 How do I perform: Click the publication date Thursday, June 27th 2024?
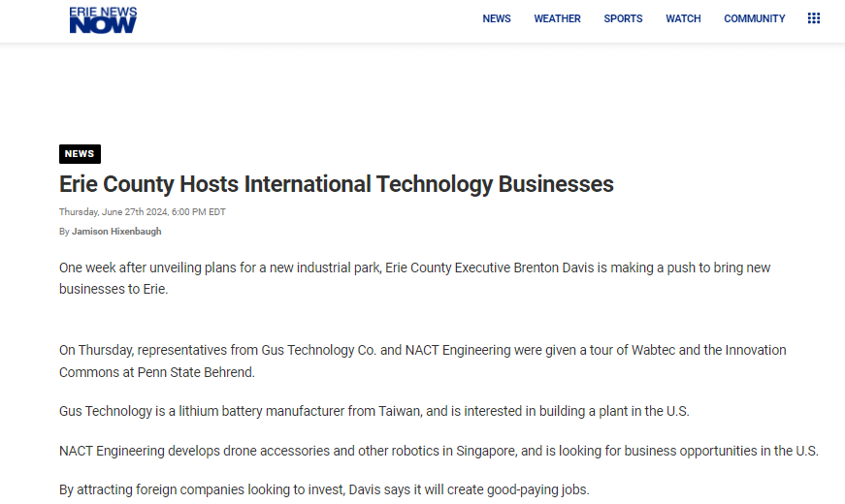tap(143, 212)
